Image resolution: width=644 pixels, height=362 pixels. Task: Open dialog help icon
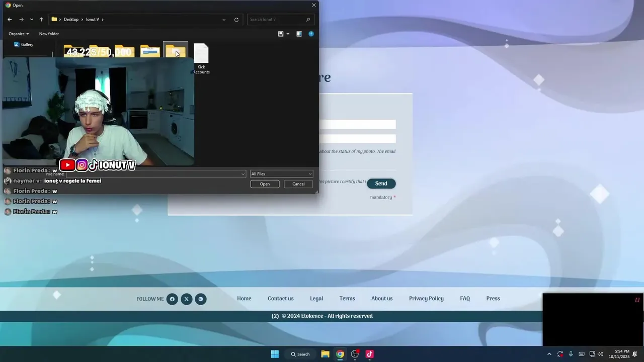tap(311, 34)
